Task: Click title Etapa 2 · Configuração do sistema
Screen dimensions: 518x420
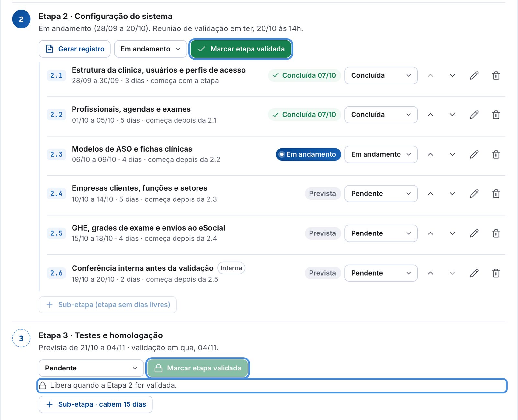Action: coord(106,16)
